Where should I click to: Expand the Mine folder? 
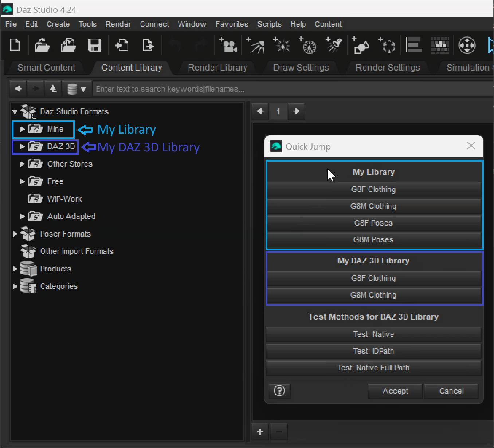tap(23, 129)
